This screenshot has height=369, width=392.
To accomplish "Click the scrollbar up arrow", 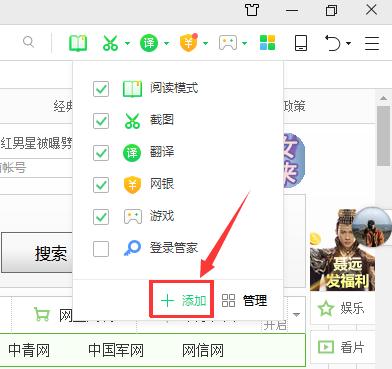I will click(383, 98).
